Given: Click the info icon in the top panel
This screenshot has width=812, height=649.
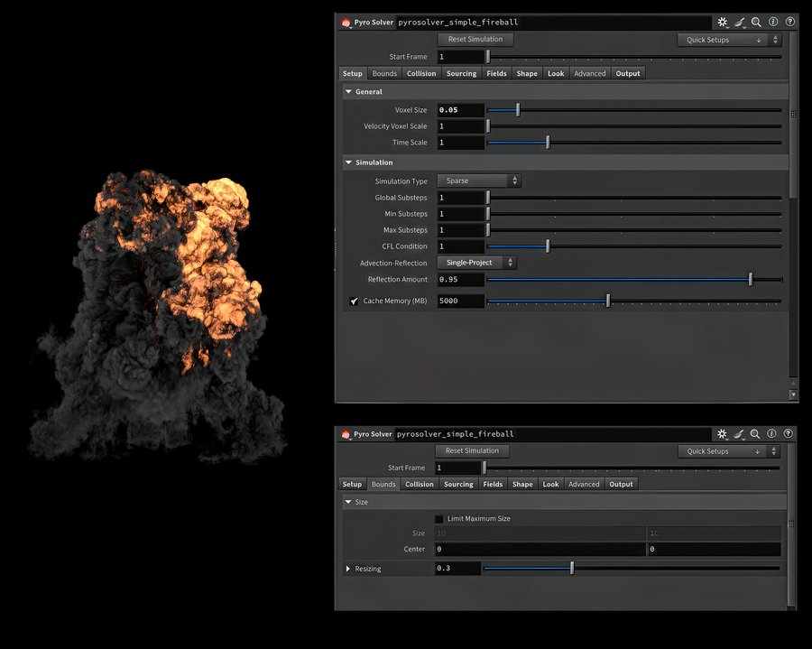Looking at the screenshot, I should tap(773, 22).
